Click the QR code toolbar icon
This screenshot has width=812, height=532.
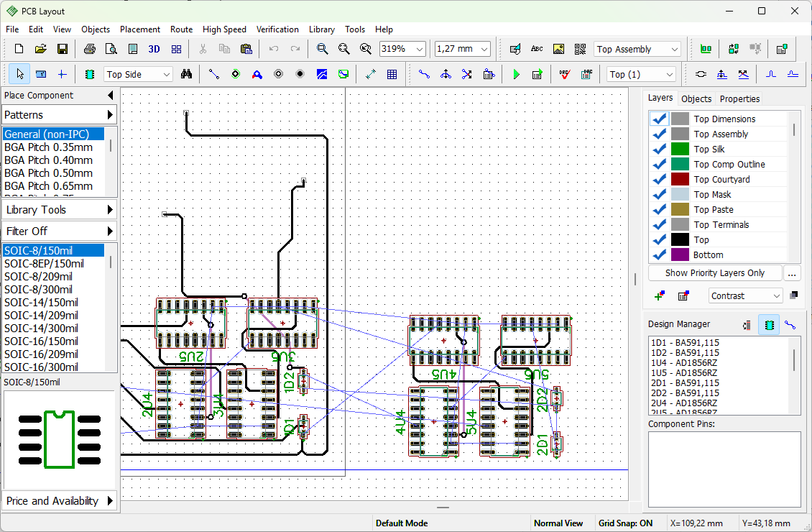pos(580,49)
